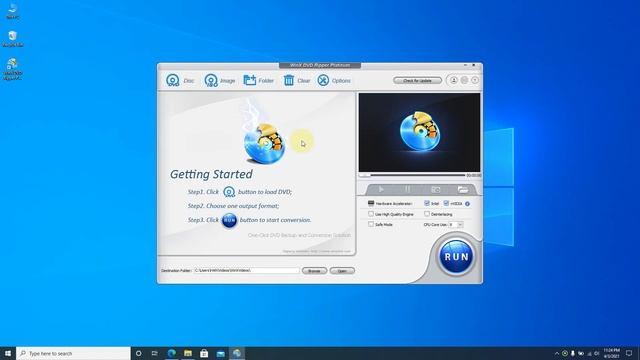Open the snapshot folder icon

462,189
